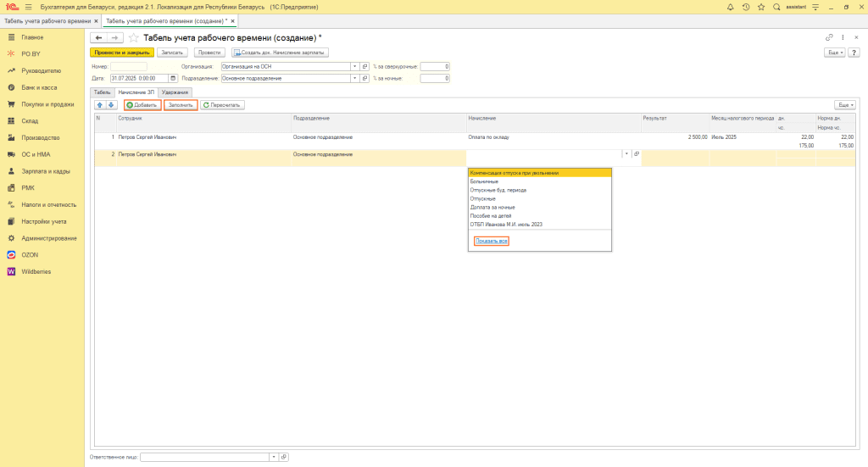
Task: Open Организация field with the open icon
Action: pos(364,66)
